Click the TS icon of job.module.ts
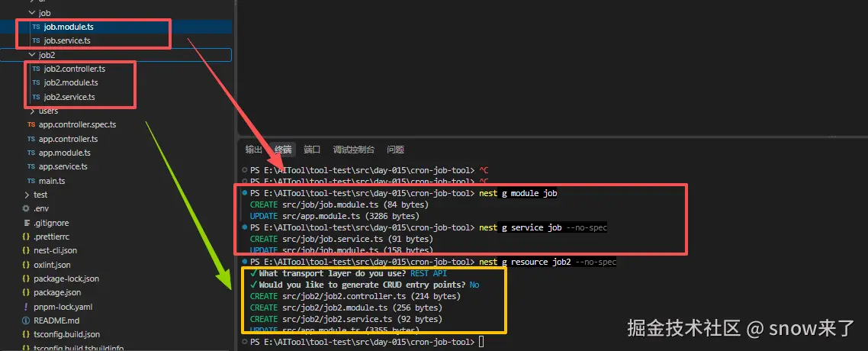Viewport: 868px width, 351px height. coord(36,27)
